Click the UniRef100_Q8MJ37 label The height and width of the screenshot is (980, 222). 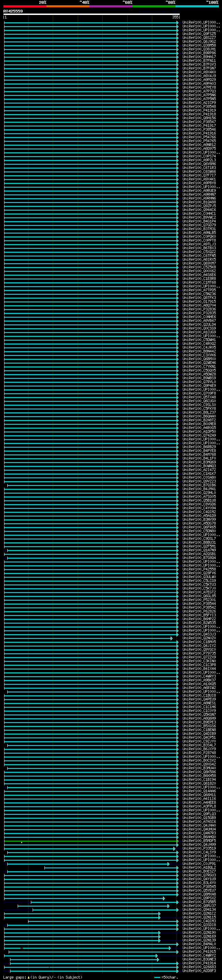199,906
